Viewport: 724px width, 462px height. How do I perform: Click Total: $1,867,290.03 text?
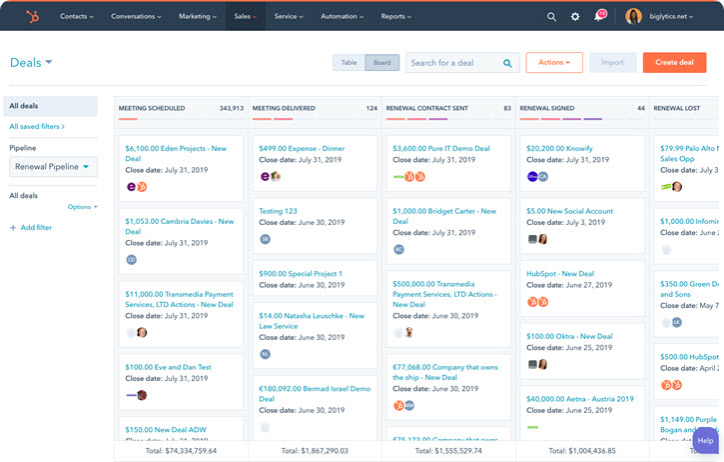tap(314, 450)
